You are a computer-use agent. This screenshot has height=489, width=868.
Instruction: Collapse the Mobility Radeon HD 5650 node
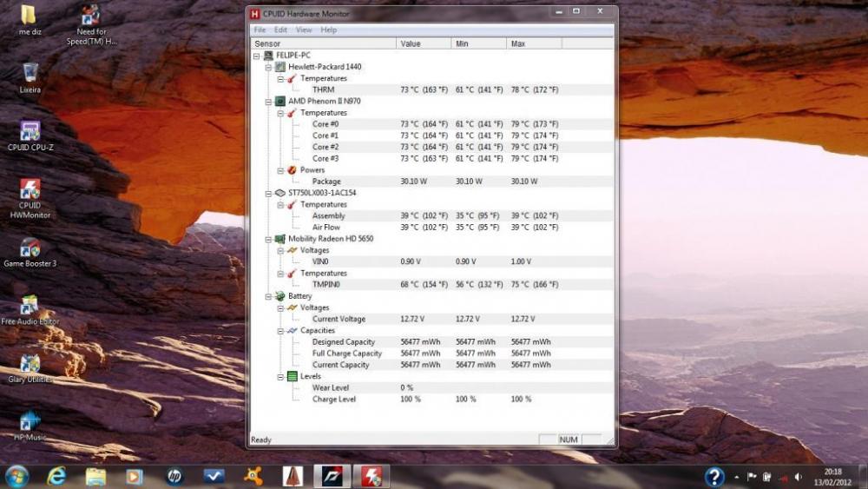coord(269,238)
